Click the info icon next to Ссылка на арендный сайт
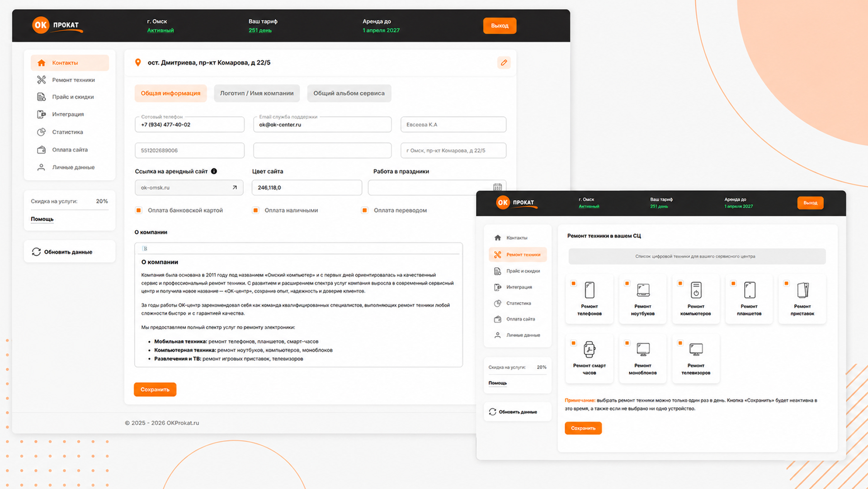The image size is (868, 489). tap(214, 171)
